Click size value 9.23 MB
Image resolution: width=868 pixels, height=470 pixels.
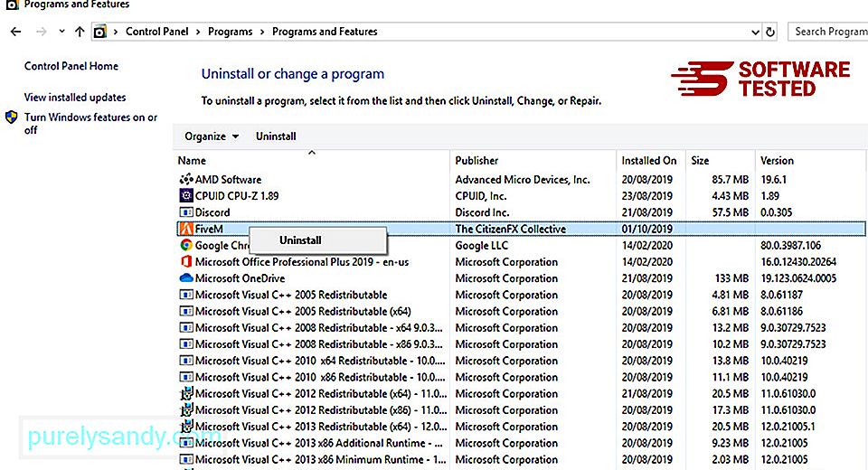click(731, 443)
